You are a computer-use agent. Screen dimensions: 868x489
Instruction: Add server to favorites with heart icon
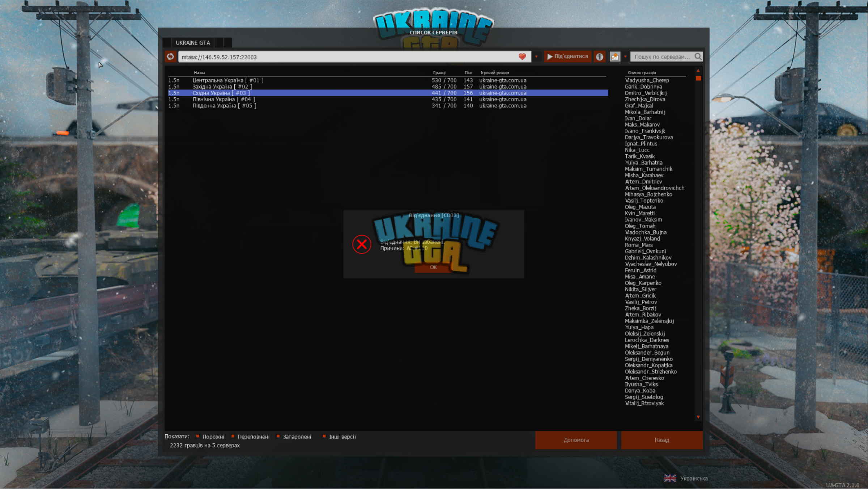click(522, 56)
